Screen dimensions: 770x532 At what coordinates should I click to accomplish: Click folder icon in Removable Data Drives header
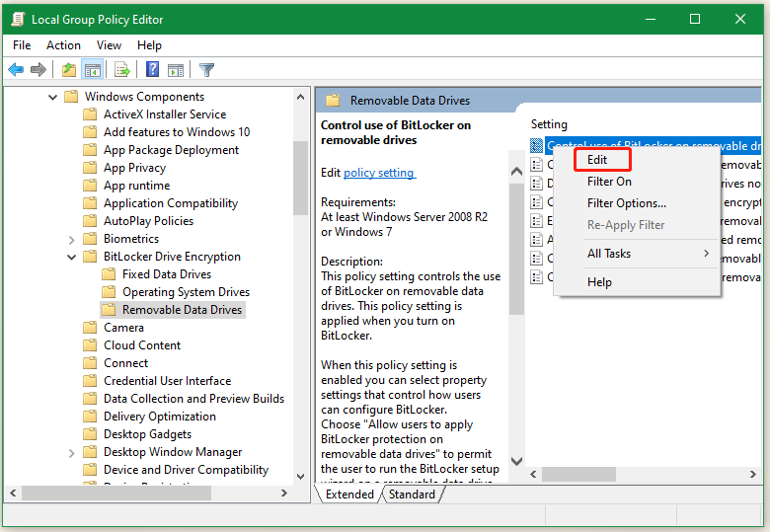(x=333, y=101)
